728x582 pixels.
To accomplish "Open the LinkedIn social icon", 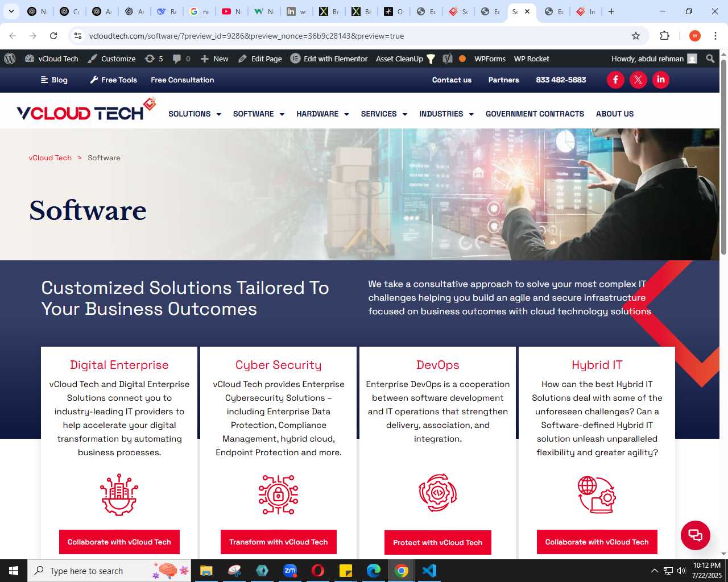I will click(660, 80).
